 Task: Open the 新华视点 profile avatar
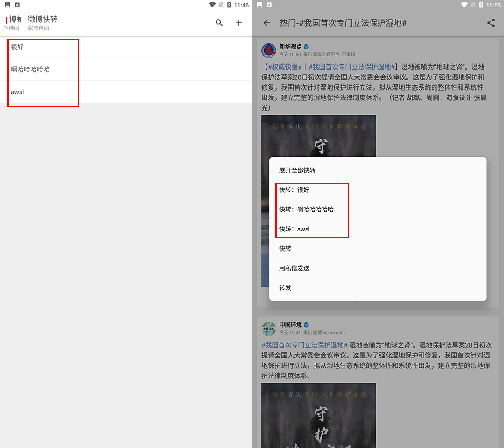pyautogui.click(x=269, y=50)
